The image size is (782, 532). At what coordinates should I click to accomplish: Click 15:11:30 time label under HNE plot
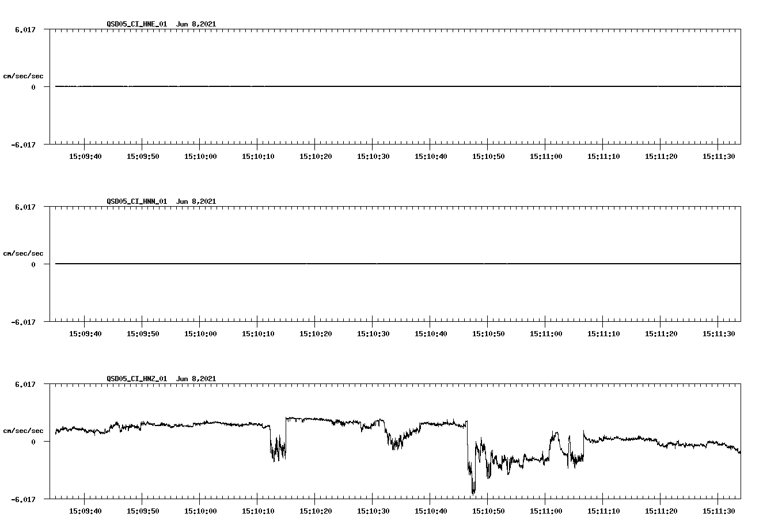(719, 157)
